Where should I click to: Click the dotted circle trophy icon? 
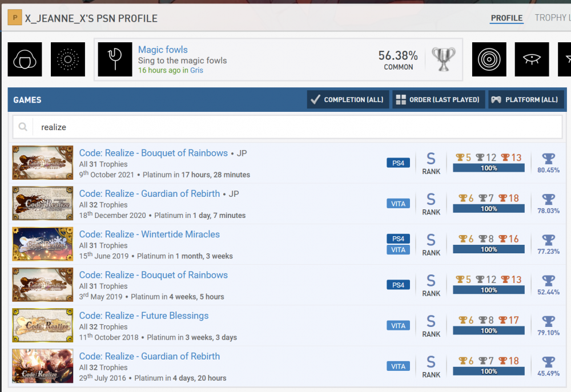coord(68,59)
